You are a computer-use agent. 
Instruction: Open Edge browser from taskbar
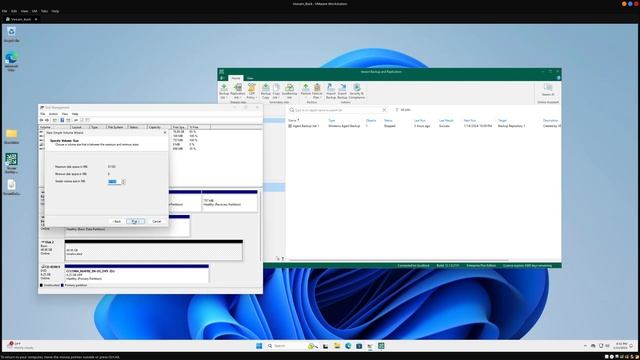coord(348,346)
